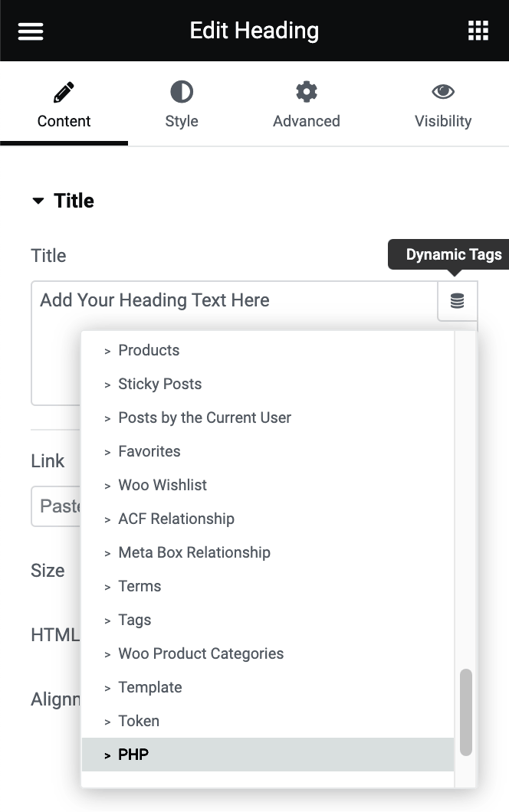Viewport: 509px width, 812px height.
Task: Collapse the Title section
Action: click(x=38, y=200)
